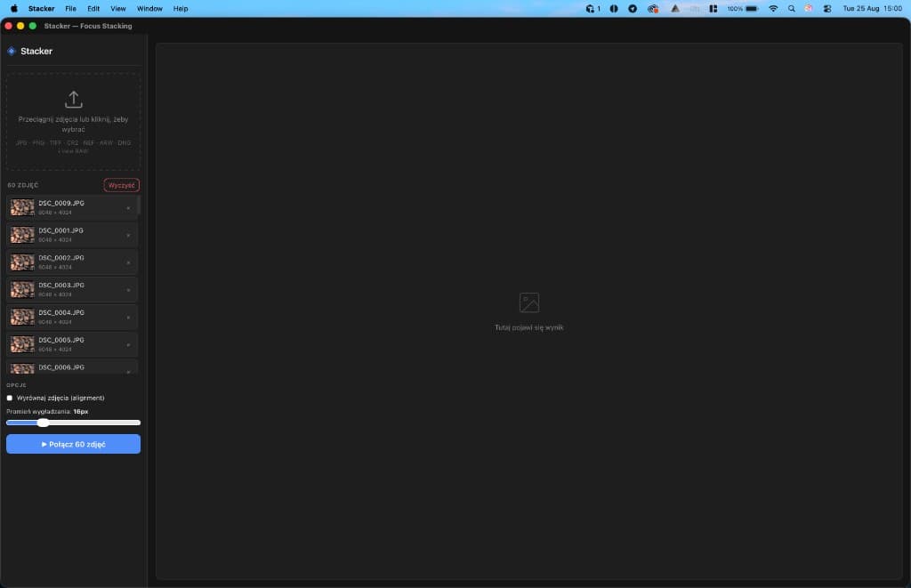This screenshot has height=588, width=911.
Task: Click the DSC_0006.JPG file name
Action: pyautogui.click(x=61, y=367)
